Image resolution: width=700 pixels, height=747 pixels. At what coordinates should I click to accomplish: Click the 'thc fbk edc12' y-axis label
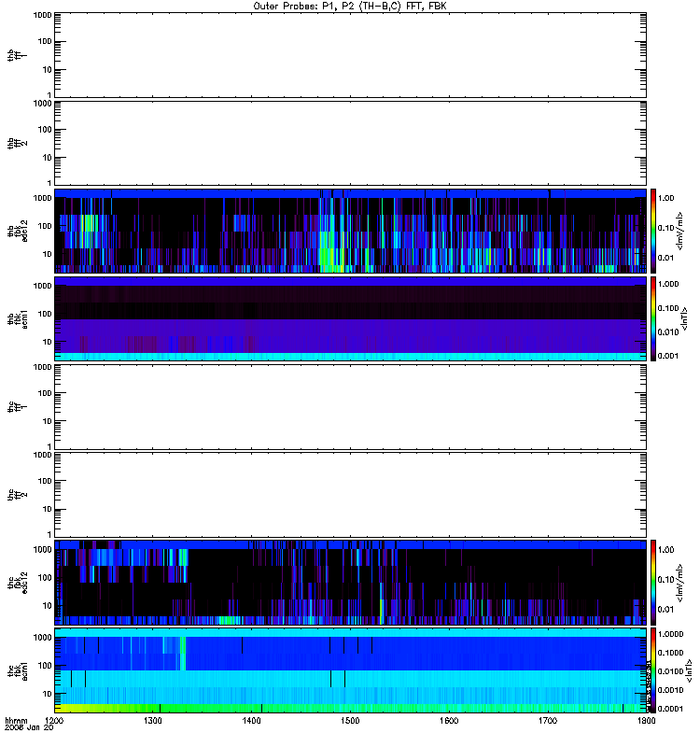(x=17, y=583)
